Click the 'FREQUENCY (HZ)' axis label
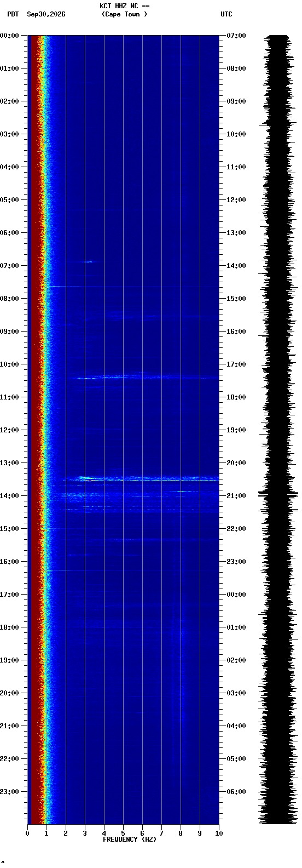 pos(130,840)
